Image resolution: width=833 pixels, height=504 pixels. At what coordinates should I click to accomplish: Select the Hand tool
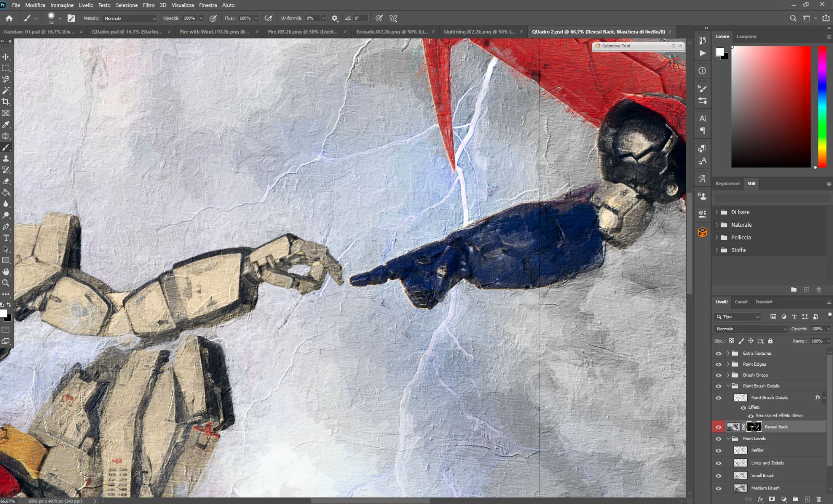click(6, 272)
